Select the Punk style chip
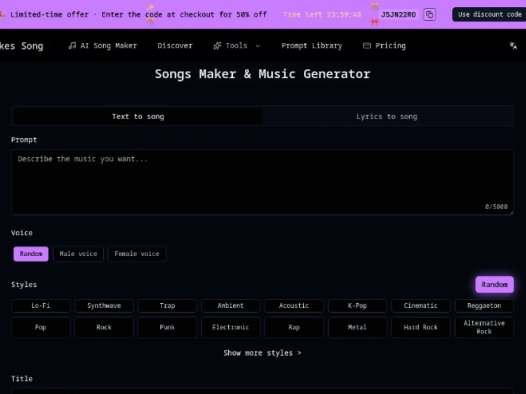Viewport: 526px width, 394px height. [167, 327]
